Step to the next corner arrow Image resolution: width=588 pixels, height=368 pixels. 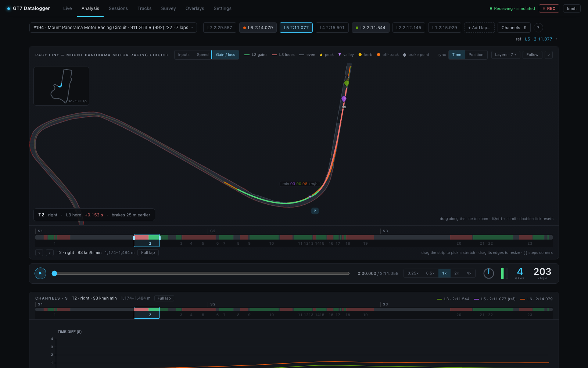(x=50, y=252)
